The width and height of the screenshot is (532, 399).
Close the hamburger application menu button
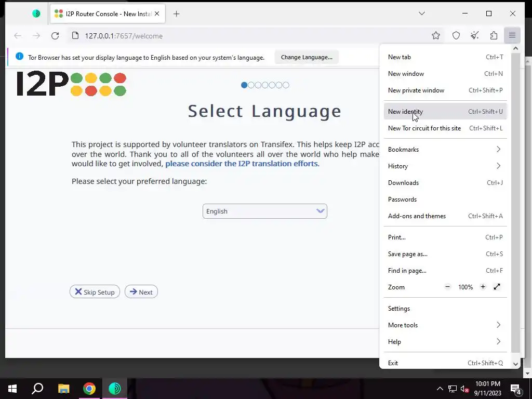click(x=512, y=35)
